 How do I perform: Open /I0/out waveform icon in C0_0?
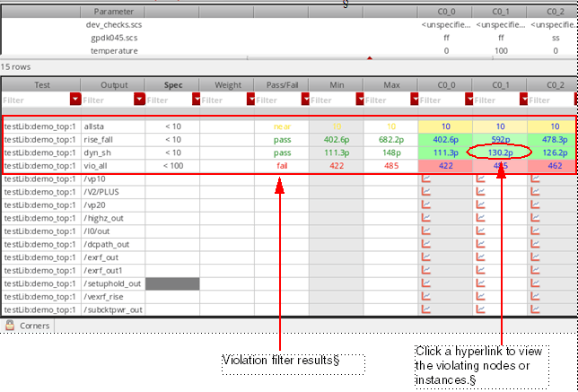pos(426,231)
